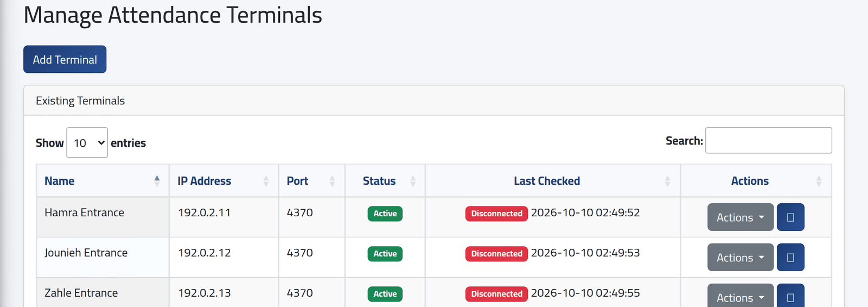Open Actions dropdown for Hamra Entrance

(740, 217)
